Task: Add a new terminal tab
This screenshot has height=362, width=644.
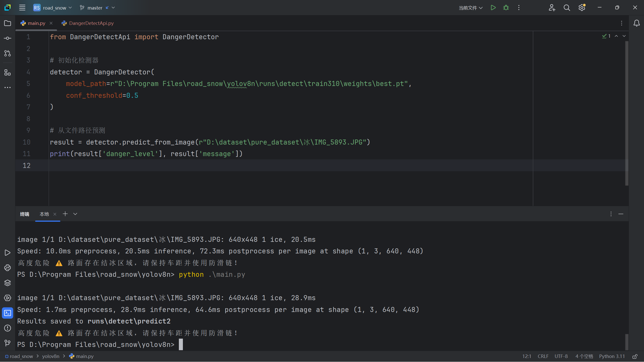Action: 65,214
